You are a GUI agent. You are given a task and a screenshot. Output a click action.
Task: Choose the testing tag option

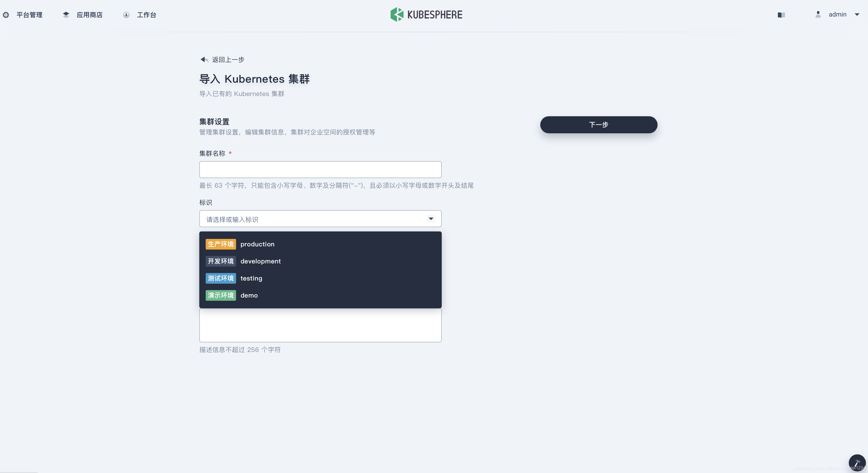(251, 278)
